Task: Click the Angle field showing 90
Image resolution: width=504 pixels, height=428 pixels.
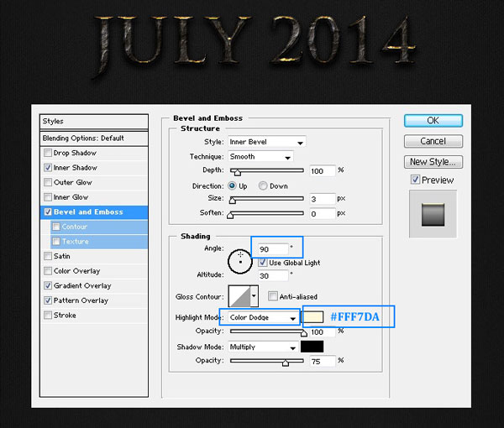Action: [x=273, y=249]
